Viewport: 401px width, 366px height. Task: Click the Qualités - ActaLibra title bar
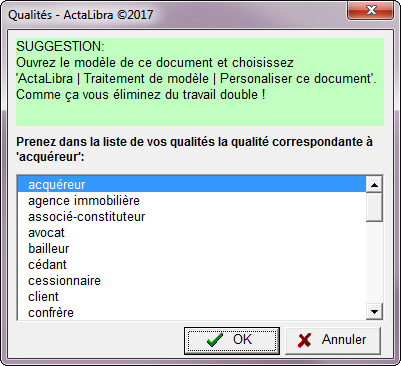tap(173, 15)
